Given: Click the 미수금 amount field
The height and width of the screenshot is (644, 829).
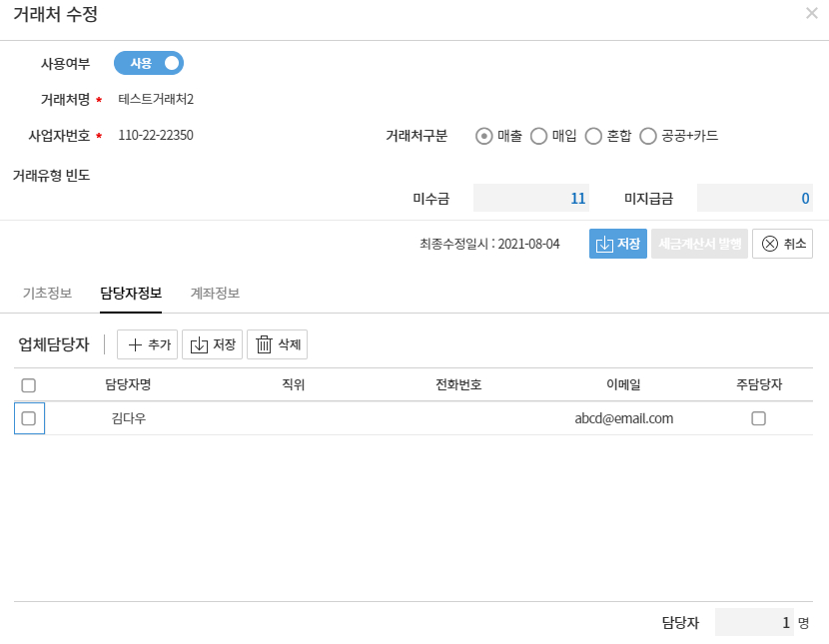Looking at the screenshot, I should click(x=530, y=198).
